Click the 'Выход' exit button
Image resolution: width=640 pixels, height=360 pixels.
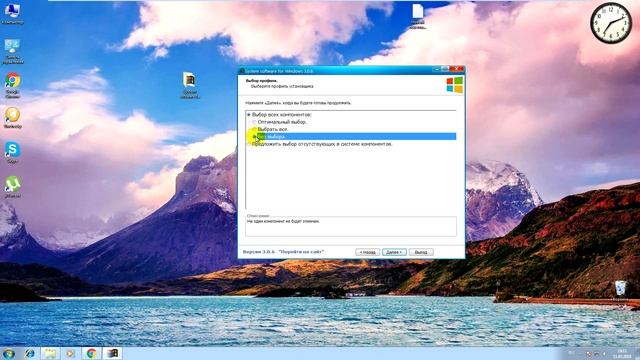pos(421,252)
